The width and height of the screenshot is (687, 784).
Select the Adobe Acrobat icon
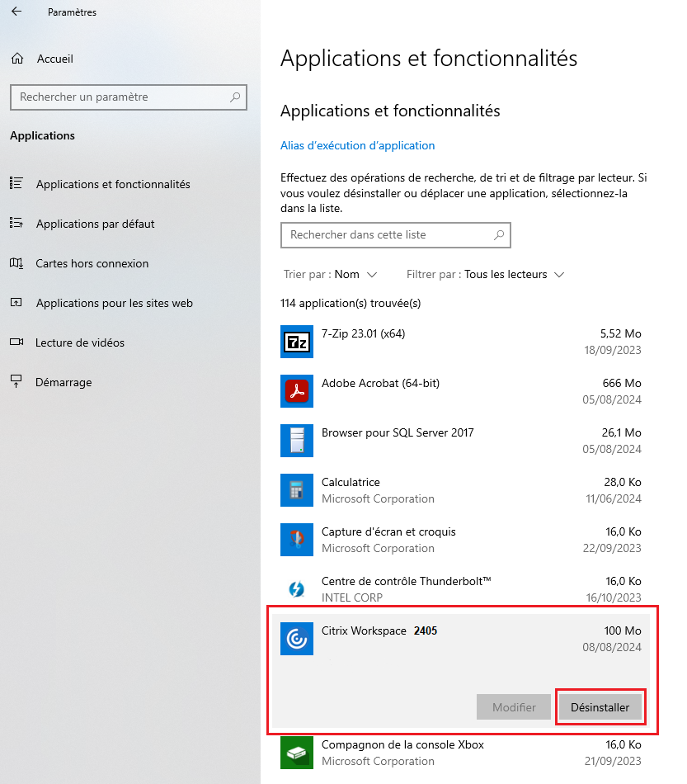coord(297,391)
